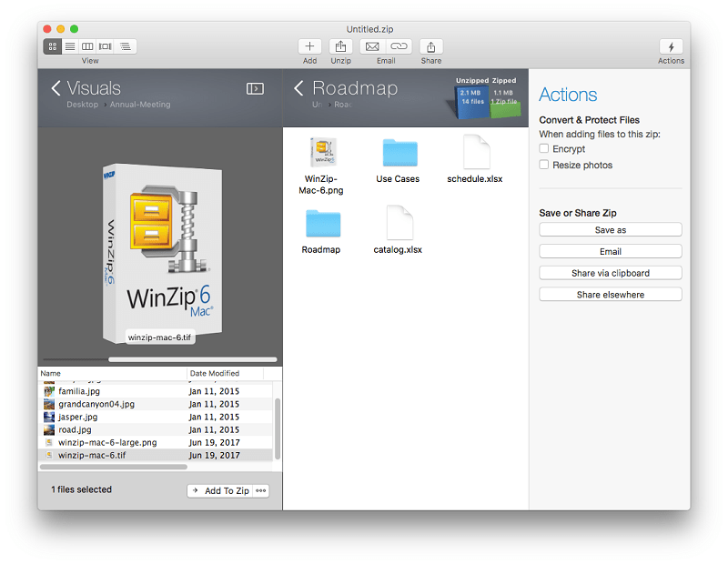The height and width of the screenshot is (564, 728).
Task: Switch to icon grid view
Action: pyautogui.click(x=53, y=46)
